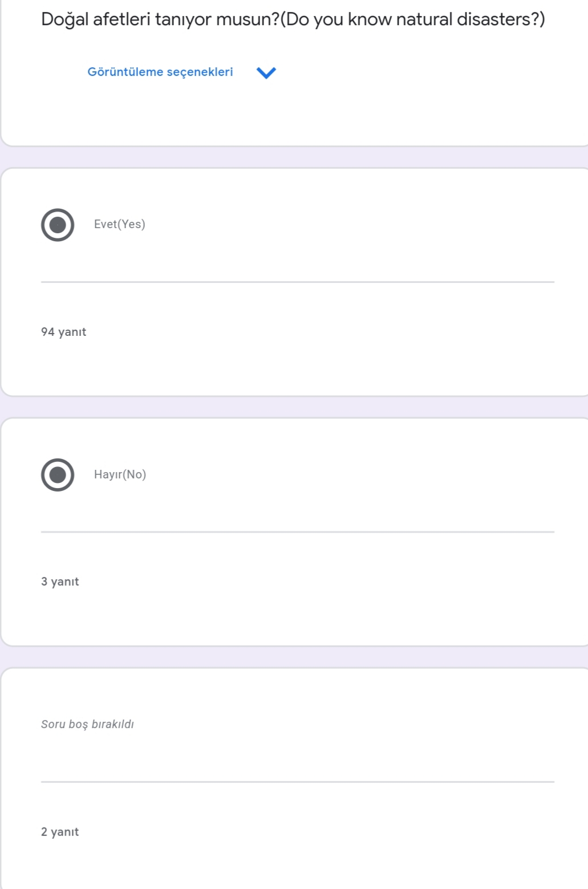588x889 pixels.
Task: Open the Görüntüleme seçenekleri link
Action: click(160, 72)
